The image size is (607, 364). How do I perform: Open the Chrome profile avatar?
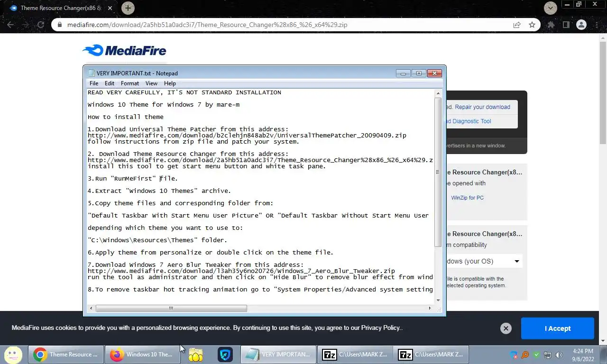point(581,25)
